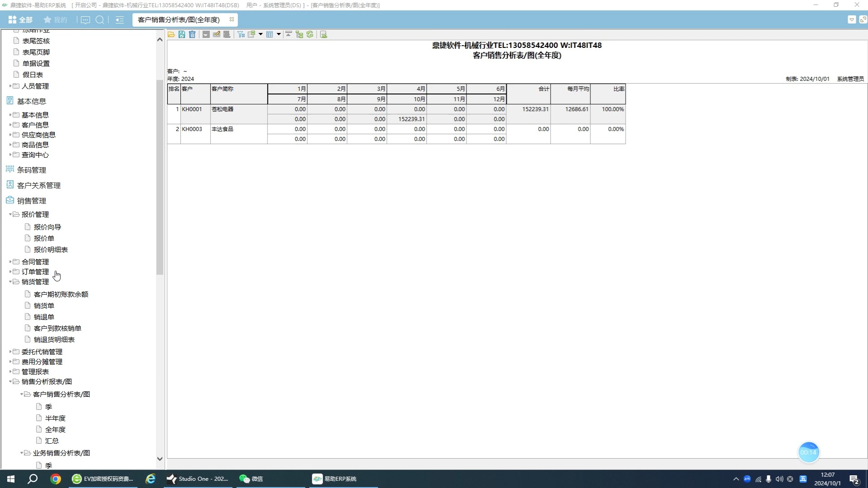Screen dimensions: 868x488
Task: Close the 客户销售分析表/图(全年度) tab
Action: (231, 19)
